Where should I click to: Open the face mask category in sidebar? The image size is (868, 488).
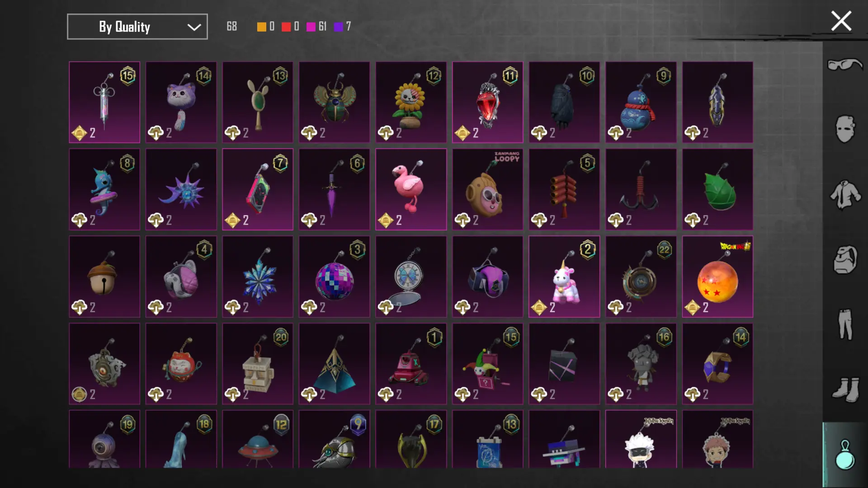click(844, 129)
